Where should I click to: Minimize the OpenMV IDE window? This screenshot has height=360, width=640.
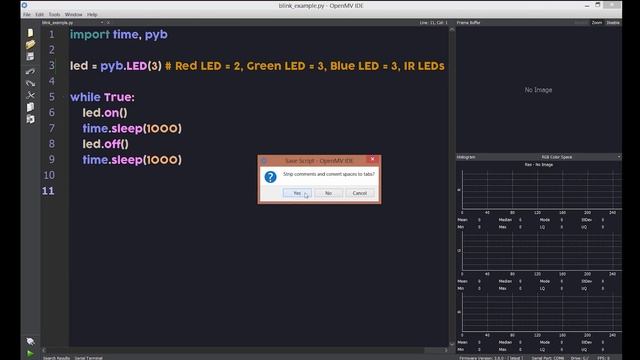click(587, 5)
